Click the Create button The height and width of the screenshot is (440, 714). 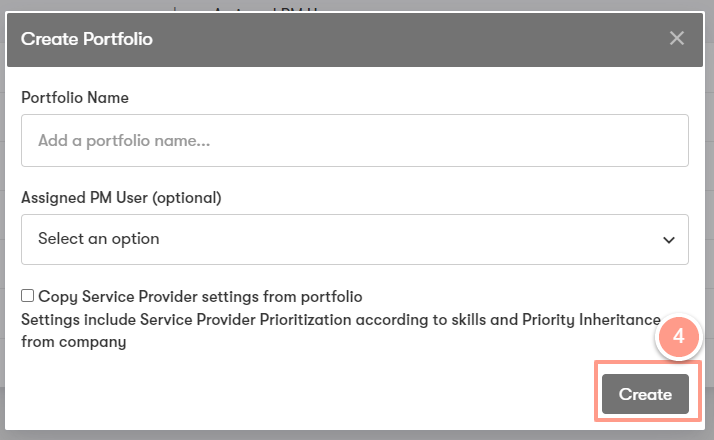point(645,394)
